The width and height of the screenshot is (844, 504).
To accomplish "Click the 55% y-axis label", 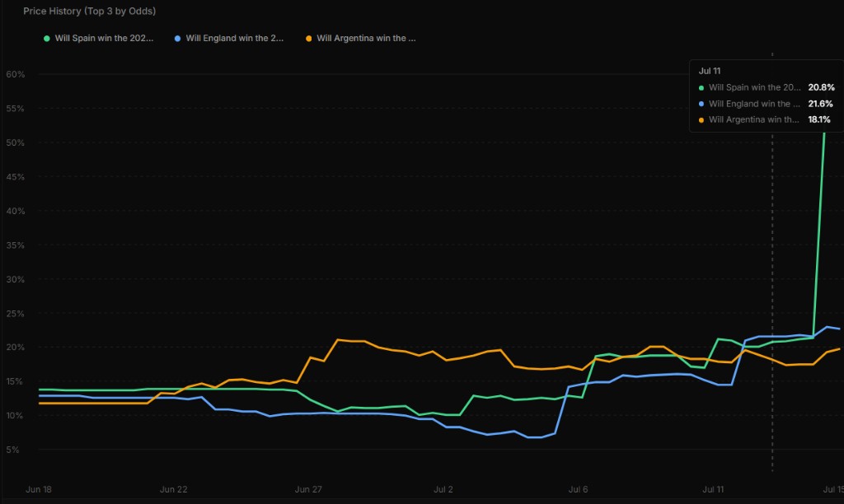I will [x=16, y=108].
